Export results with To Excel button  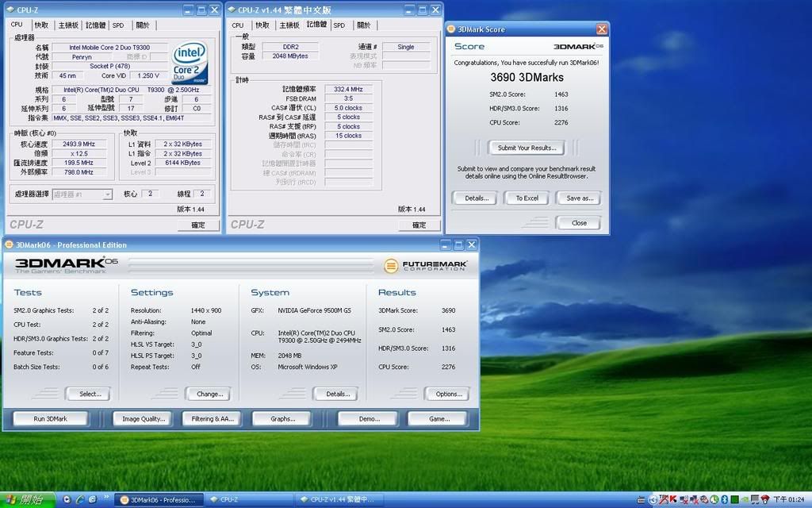(x=527, y=198)
